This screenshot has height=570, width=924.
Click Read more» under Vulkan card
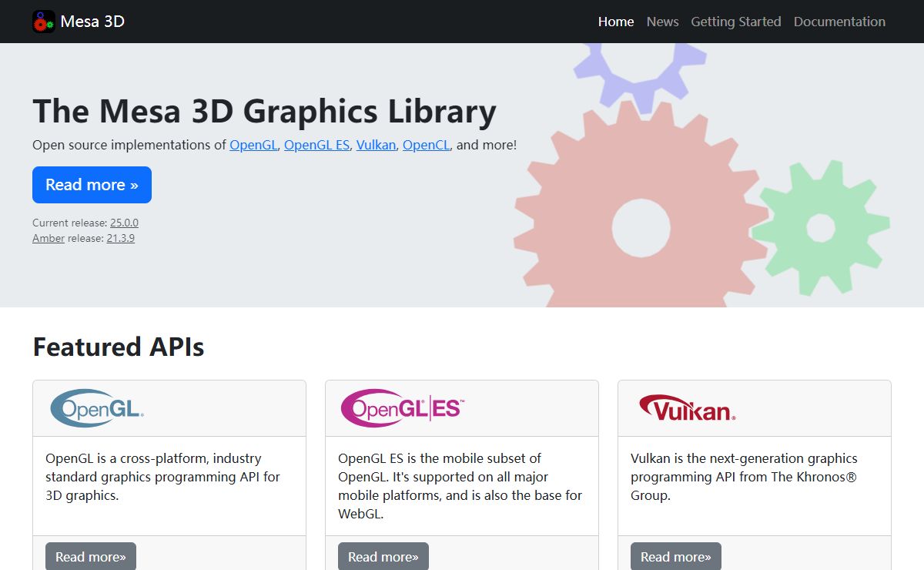(676, 556)
